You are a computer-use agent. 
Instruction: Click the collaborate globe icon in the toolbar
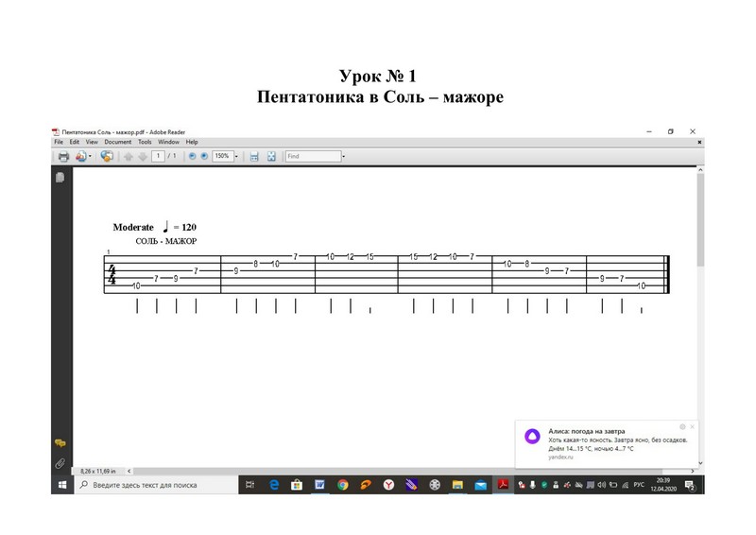(106, 156)
